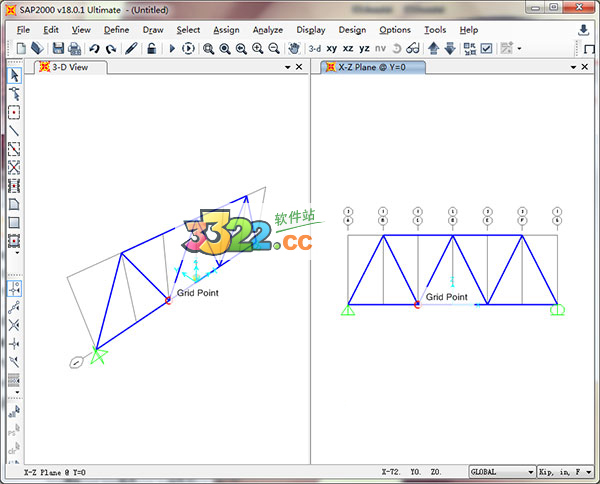
Task: Switch to the 3-d view button
Action: [314, 48]
